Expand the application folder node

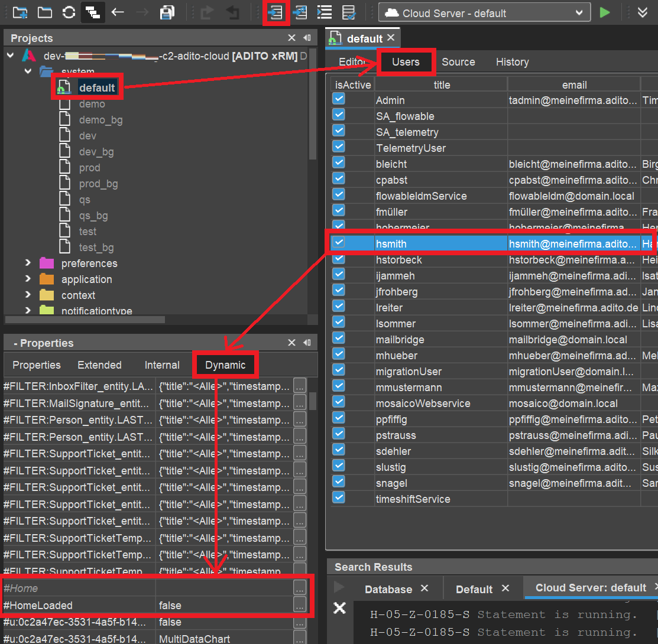[x=28, y=279]
